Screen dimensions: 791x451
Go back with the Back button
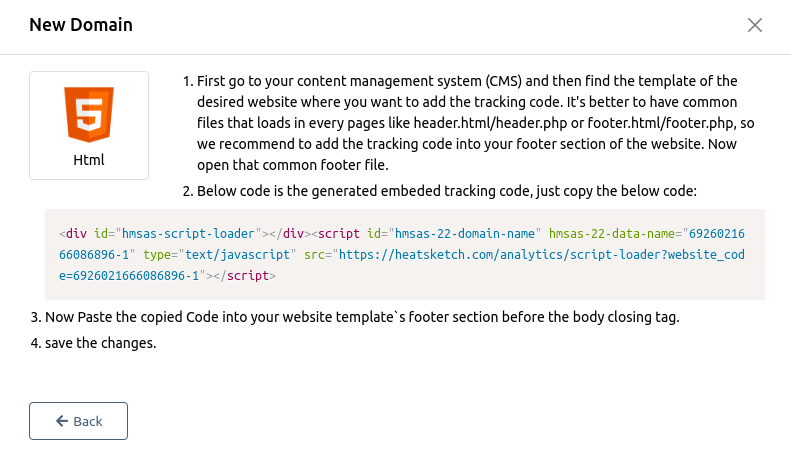pos(78,421)
